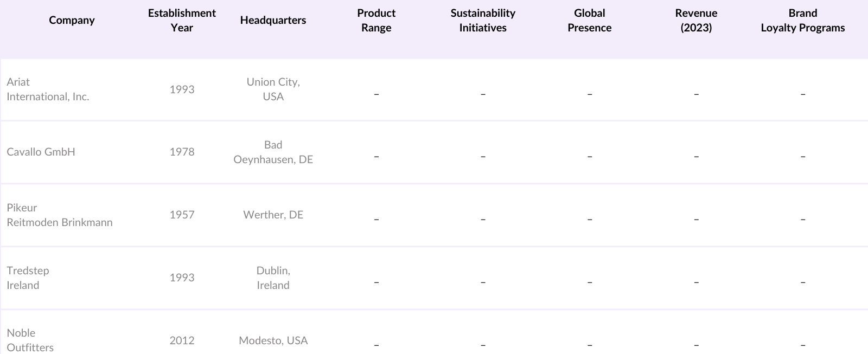Click the 2012 establishment year cell
The height and width of the screenshot is (354, 868).
[x=182, y=340]
